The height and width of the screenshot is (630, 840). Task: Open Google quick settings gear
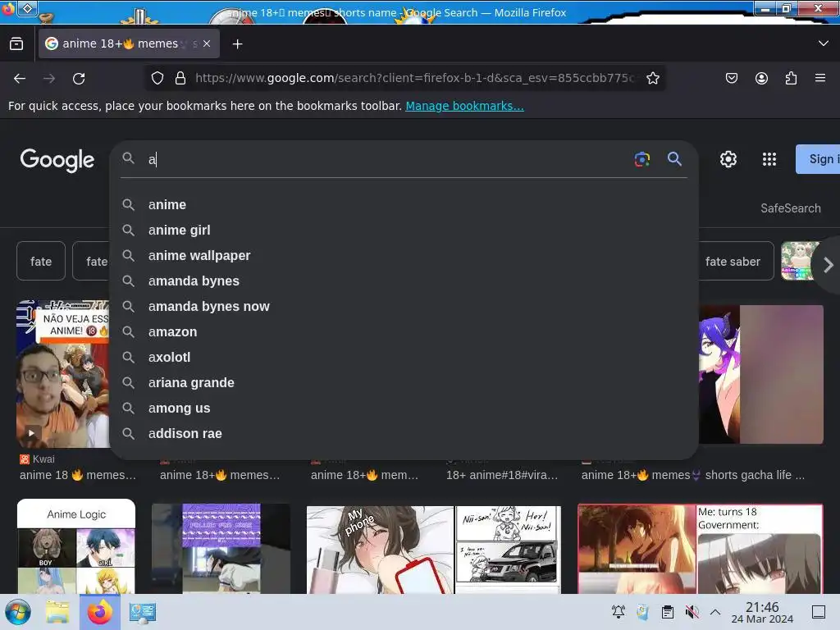point(728,159)
